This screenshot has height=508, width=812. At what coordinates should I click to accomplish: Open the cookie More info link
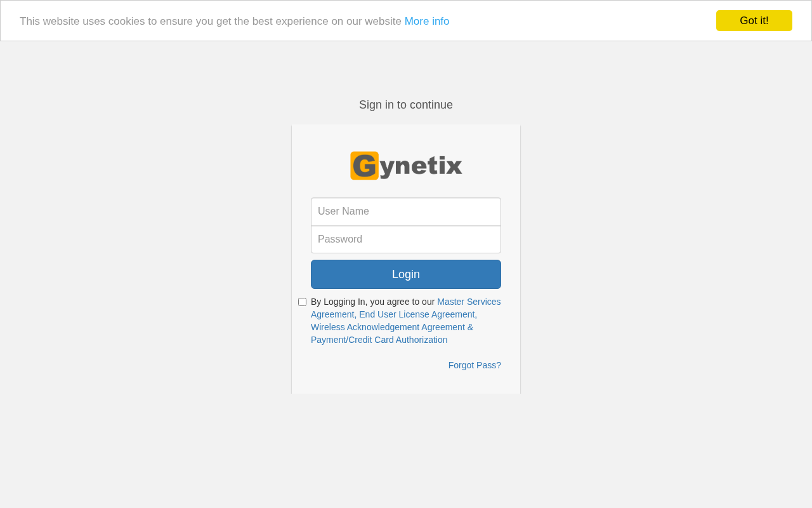[x=427, y=21]
